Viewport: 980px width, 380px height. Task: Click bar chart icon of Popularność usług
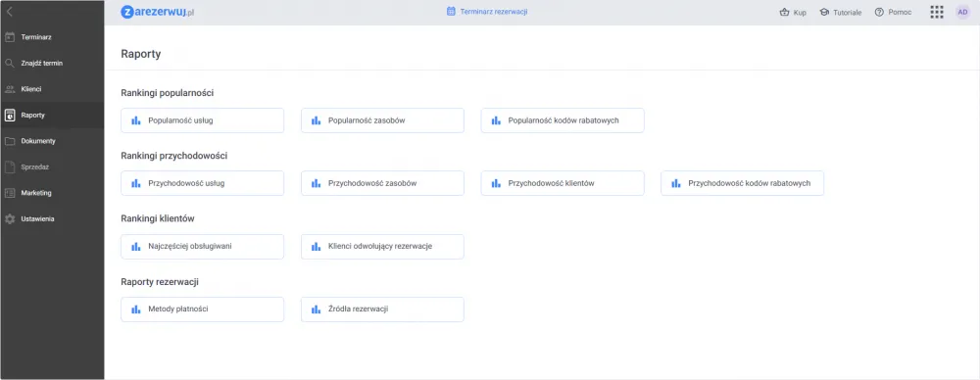click(135, 120)
